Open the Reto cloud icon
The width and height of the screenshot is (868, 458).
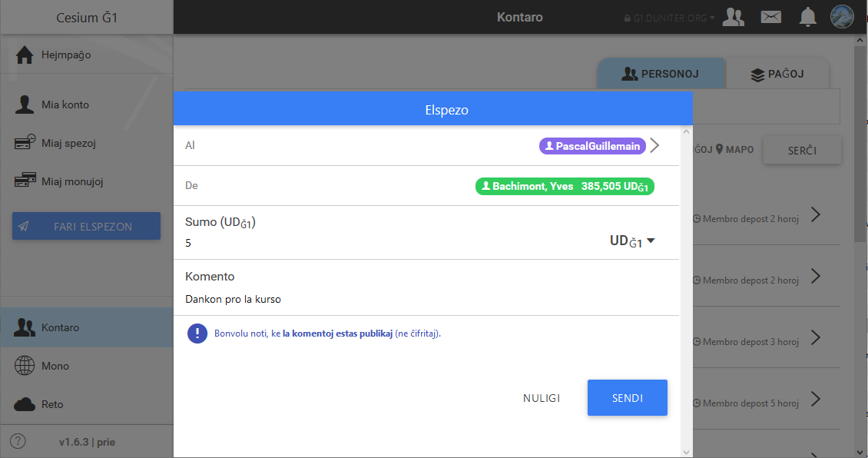[x=25, y=404]
